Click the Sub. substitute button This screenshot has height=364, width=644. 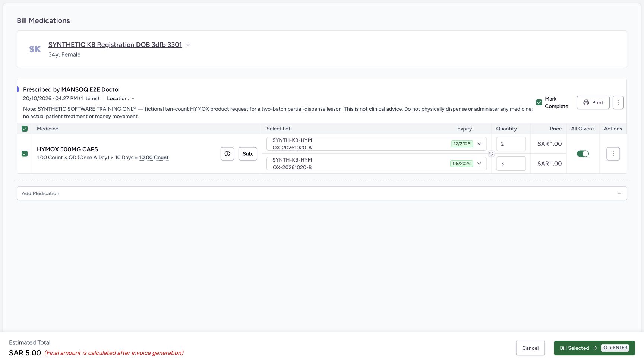point(248,153)
